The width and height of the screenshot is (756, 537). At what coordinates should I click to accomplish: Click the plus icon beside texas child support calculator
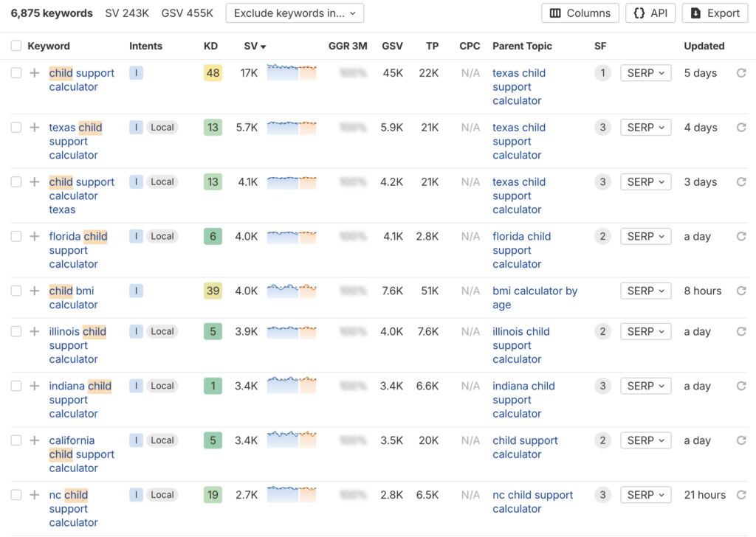pos(34,128)
